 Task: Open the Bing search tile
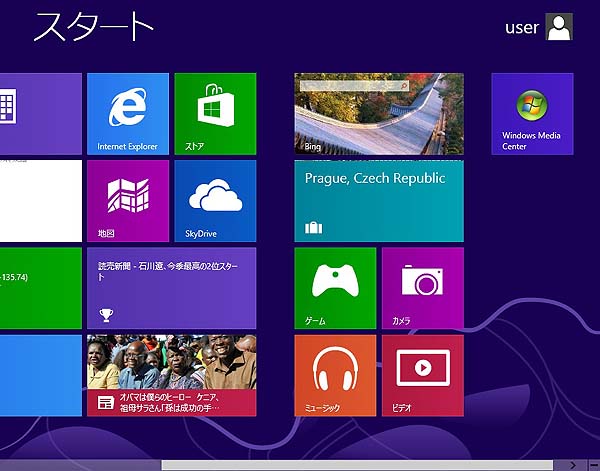click(x=379, y=113)
